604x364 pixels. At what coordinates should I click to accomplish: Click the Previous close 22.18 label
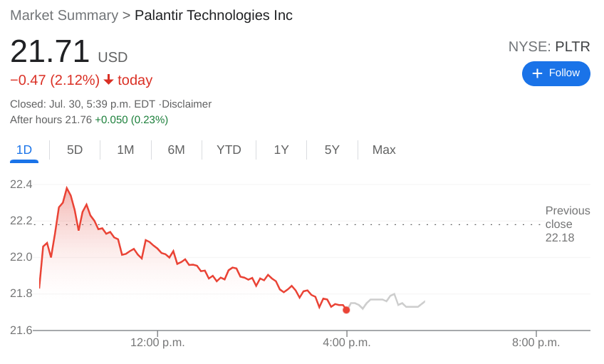pos(567,224)
